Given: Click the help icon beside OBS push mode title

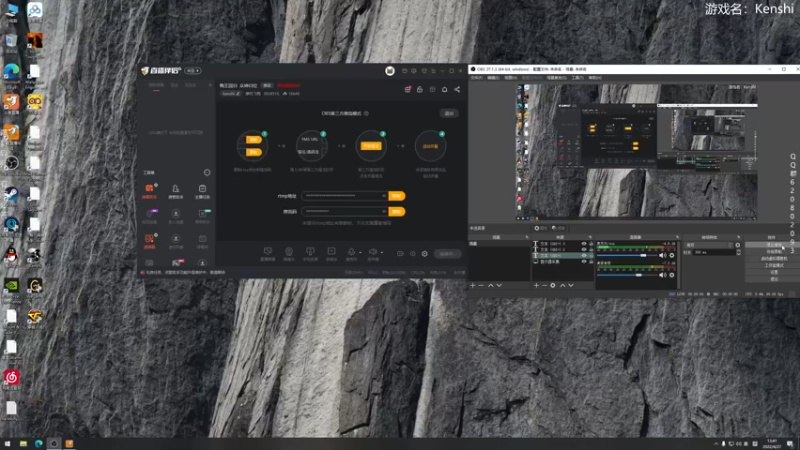Looking at the screenshot, I should [366, 113].
